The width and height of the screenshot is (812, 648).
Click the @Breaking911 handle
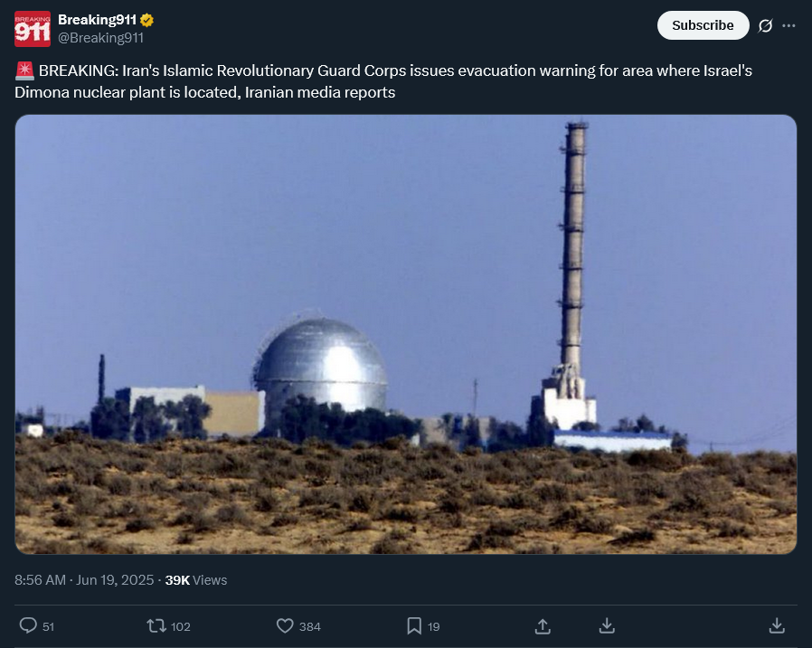pos(100,38)
